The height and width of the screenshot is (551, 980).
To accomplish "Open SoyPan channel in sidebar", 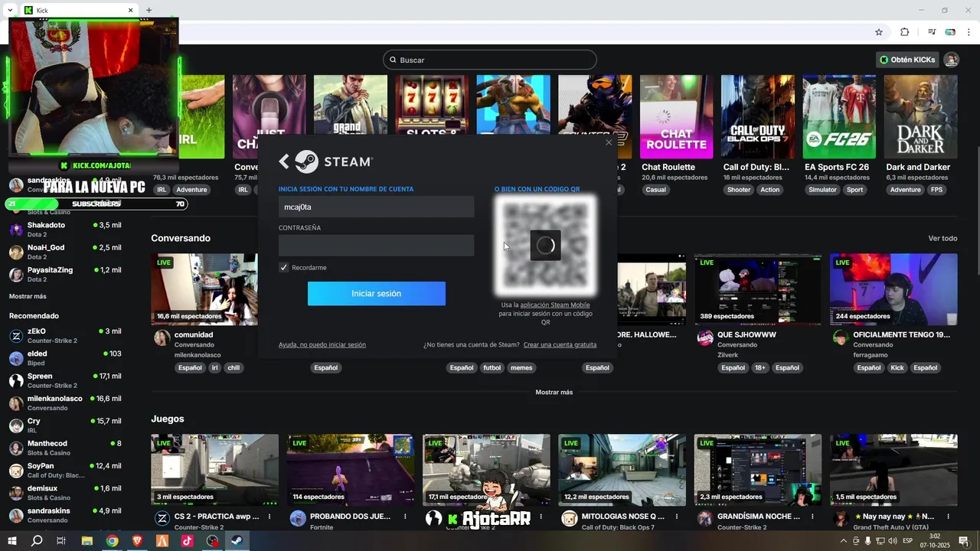I will tap(65, 470).
